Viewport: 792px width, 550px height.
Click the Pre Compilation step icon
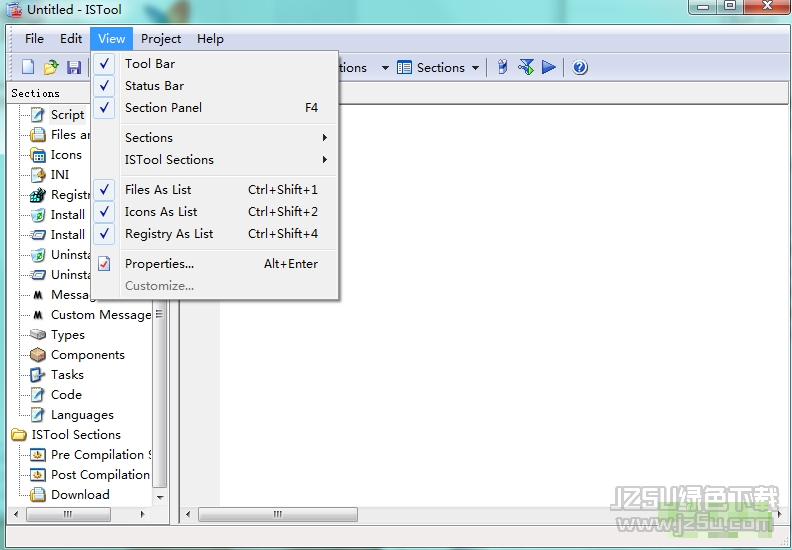point(37,455)
